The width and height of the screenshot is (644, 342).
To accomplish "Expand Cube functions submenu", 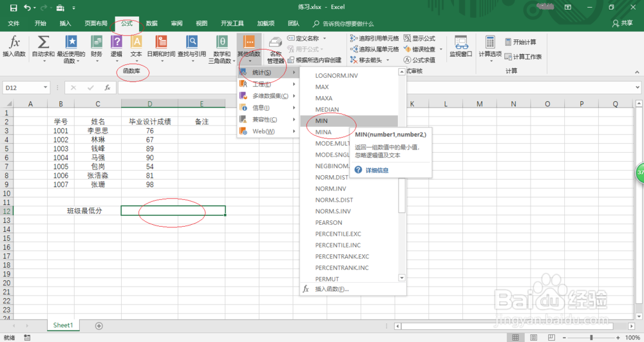I will click(268, 96).
